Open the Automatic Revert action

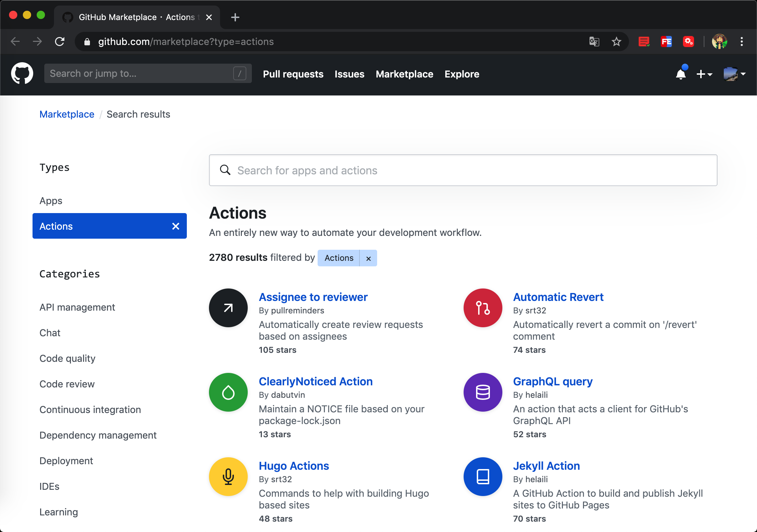pyautogui.click(x=558, y=297)
